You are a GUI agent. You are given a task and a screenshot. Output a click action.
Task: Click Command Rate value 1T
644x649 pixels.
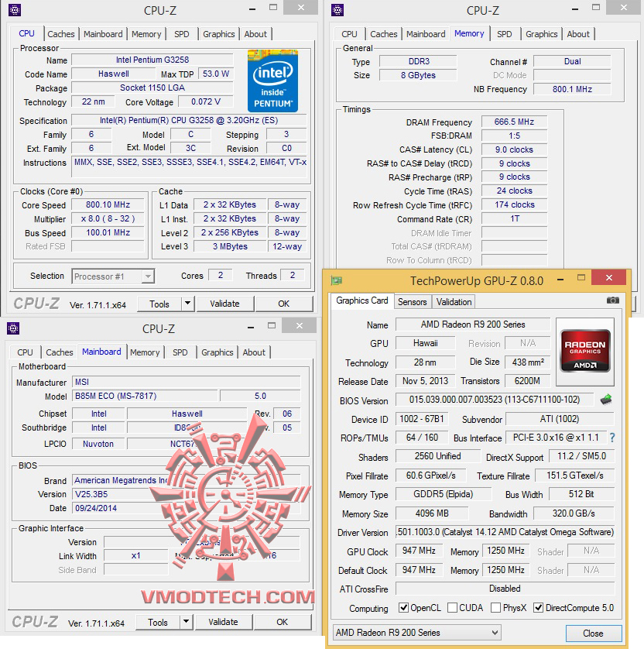pyautogui.click(x=514, y=218)
